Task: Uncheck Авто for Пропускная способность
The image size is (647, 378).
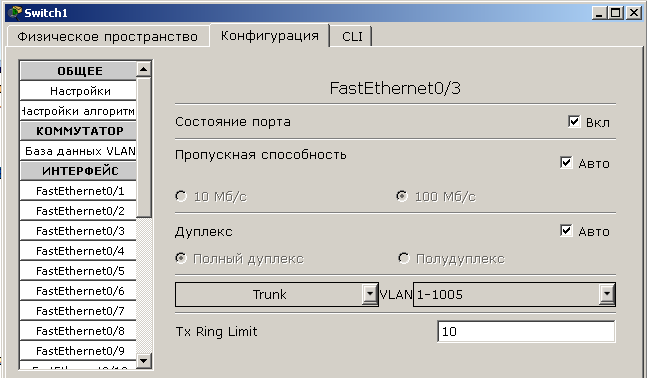Action: click(x=566, y=162)
